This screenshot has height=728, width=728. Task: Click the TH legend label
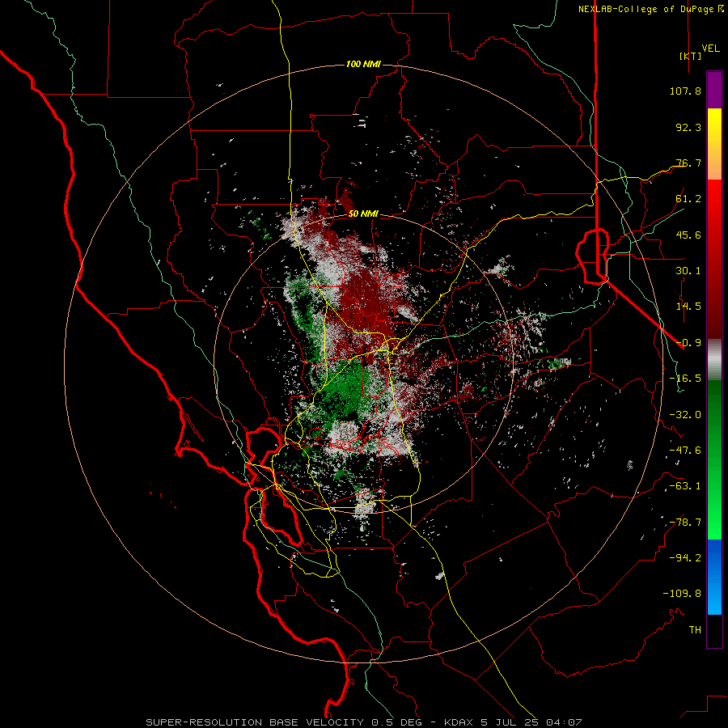695,630
